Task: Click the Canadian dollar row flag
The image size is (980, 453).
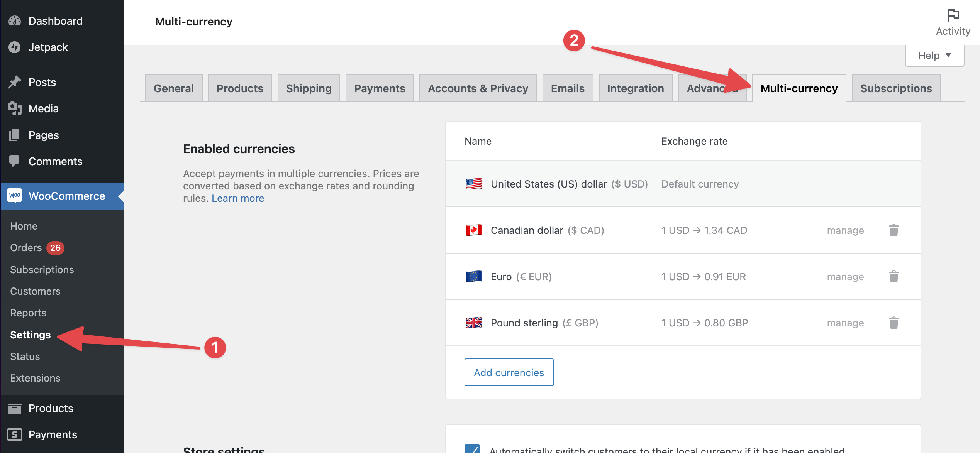Action: pyautogui.click(x=473, y=230)
